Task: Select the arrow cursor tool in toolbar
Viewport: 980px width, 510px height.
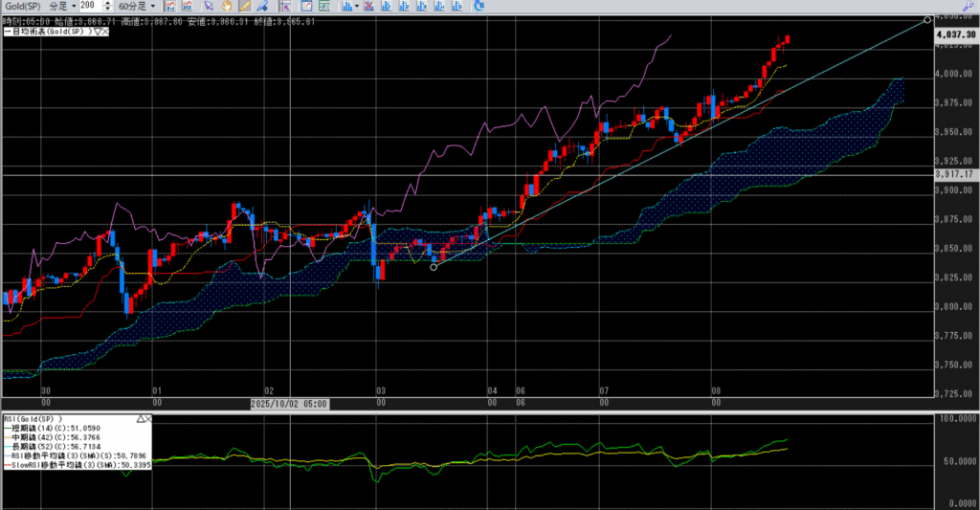Action: [208, 6]
